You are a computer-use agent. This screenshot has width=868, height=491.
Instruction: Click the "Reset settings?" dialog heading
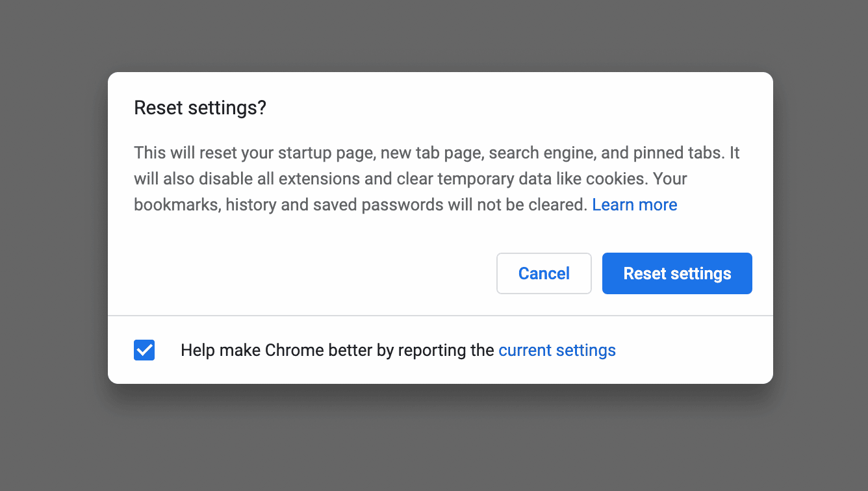200,108
